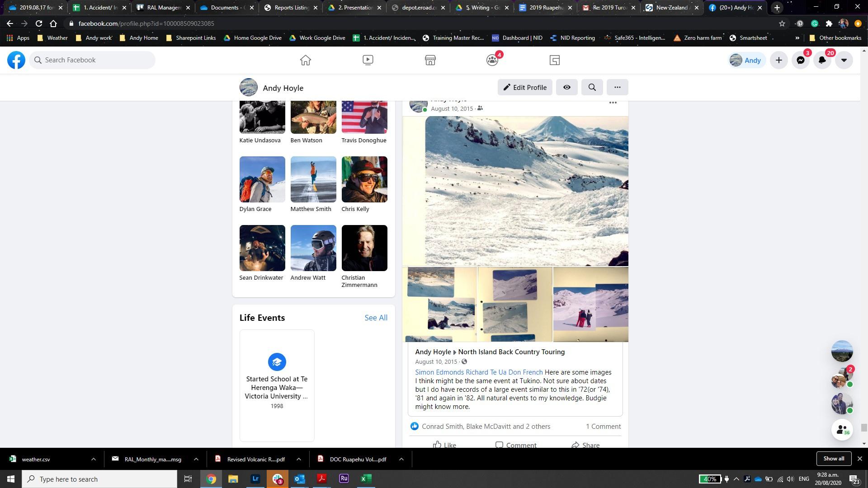868x488 pixels.
Task: Expand hidden bookmarks chevron
Action: click(x=797, y=38)
